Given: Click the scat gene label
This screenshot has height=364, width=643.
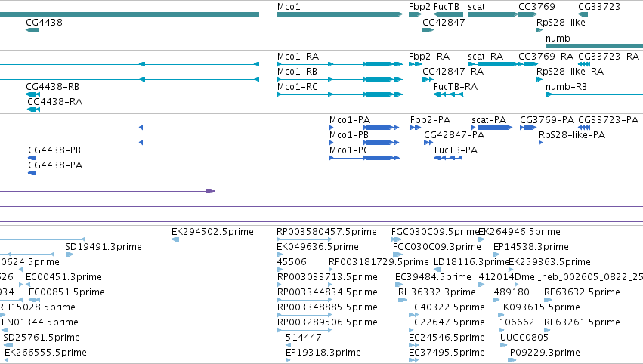Looking at the screenshot, I should pos(476,7).
